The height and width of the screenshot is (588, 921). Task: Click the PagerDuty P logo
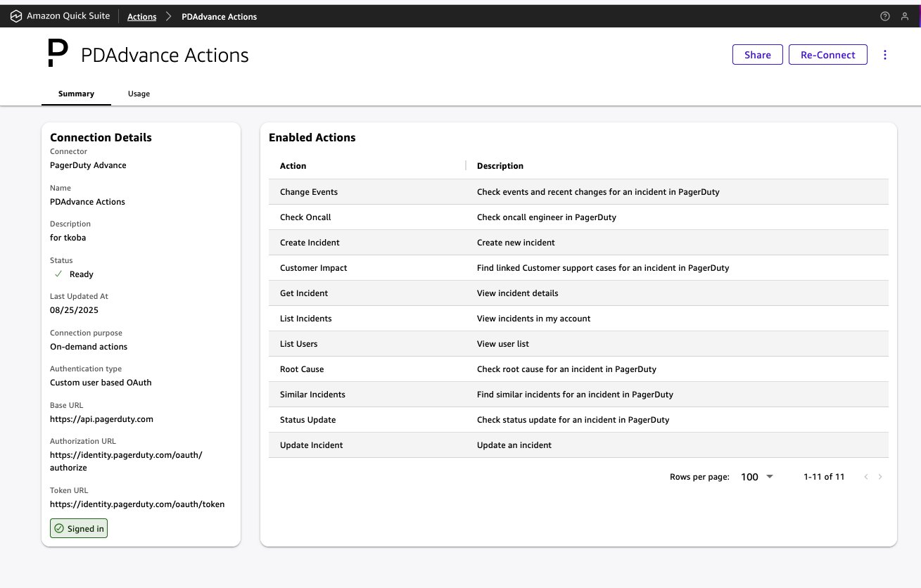[x=58, y=54]
